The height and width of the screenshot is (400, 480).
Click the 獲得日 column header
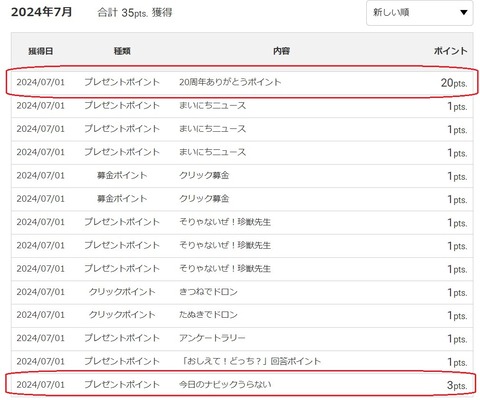click(41, 51)
